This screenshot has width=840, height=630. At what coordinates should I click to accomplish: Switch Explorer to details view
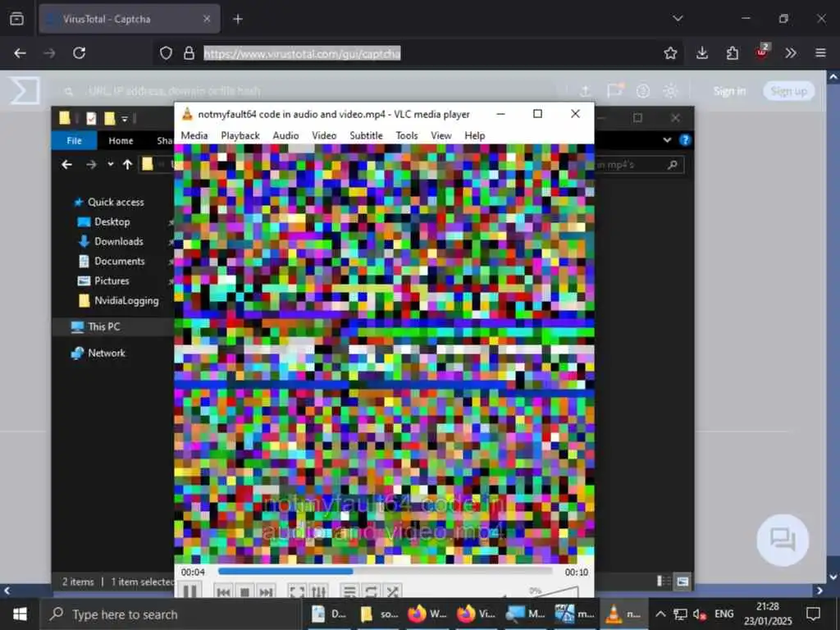click(663, 582)
